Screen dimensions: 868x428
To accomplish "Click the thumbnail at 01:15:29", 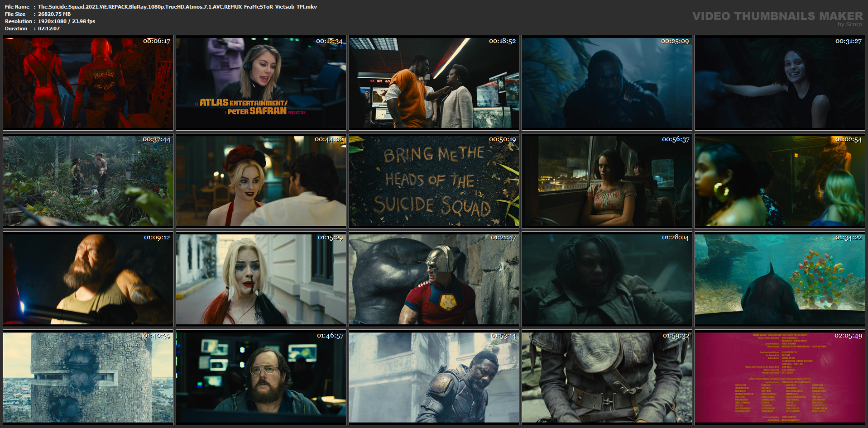I will (x=261, y=279).
